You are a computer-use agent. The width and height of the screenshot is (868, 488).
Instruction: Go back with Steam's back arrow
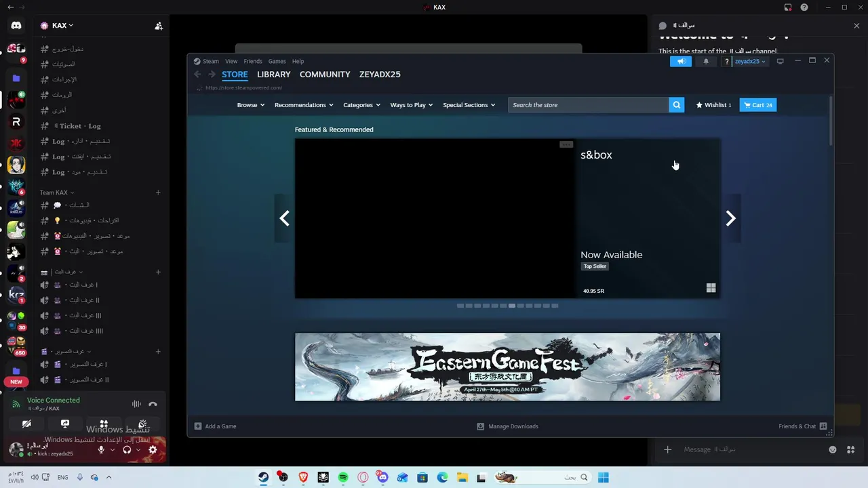[197, 75]
